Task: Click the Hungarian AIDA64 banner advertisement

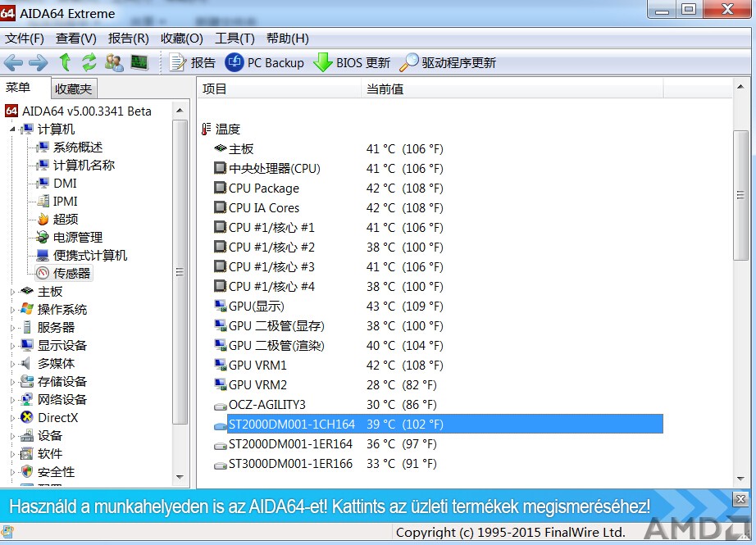Action: pyautogui.click(x=330, y=506)
